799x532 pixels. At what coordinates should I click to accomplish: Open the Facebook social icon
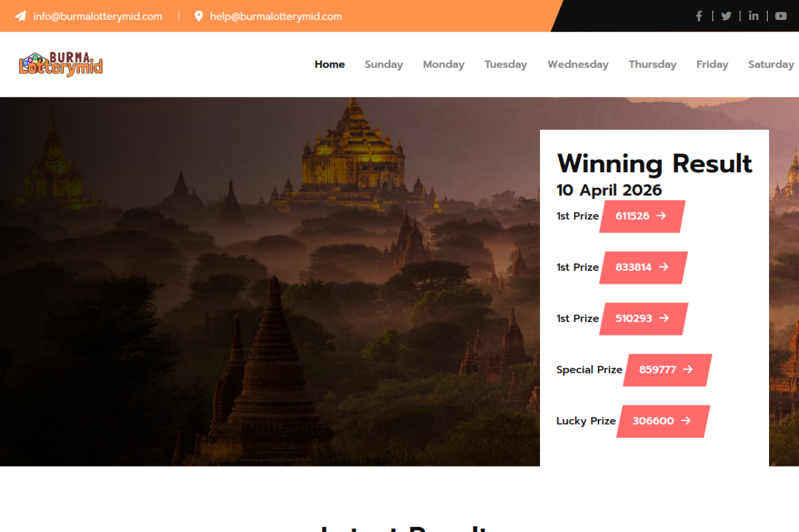(699, 16)
